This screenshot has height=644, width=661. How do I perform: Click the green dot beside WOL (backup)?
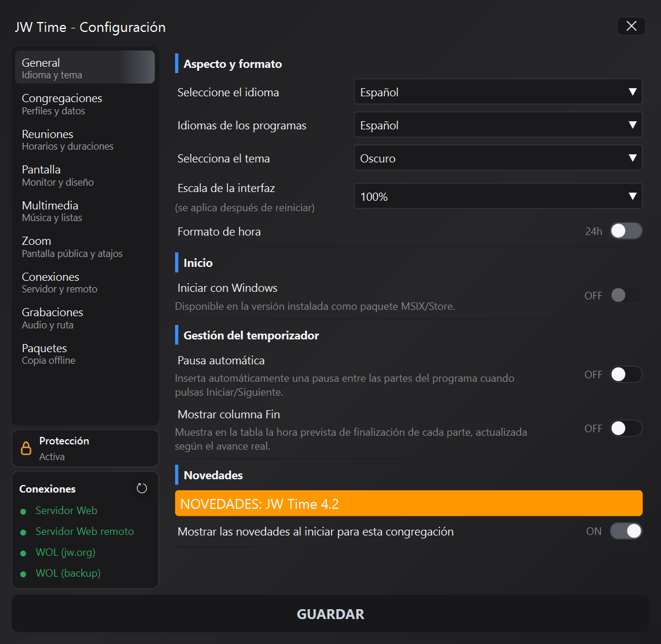[x=23, y=574]
